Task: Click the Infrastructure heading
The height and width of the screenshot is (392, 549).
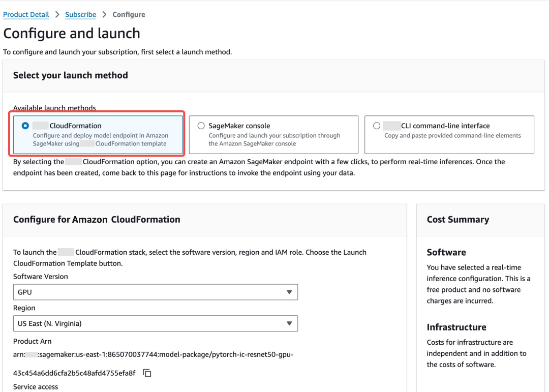Action: click(x=456, y=327)
